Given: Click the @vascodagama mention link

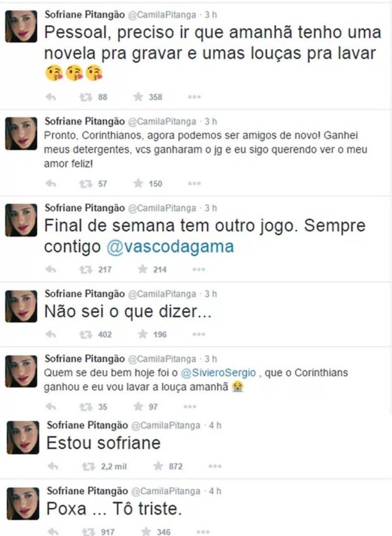Looking at the screenshot, I should pos(170,246).
